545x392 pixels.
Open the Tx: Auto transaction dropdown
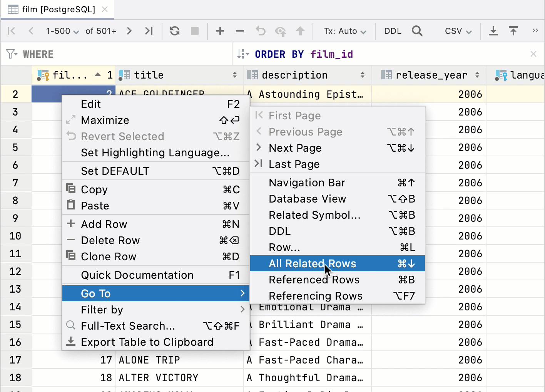pos(344,31)
